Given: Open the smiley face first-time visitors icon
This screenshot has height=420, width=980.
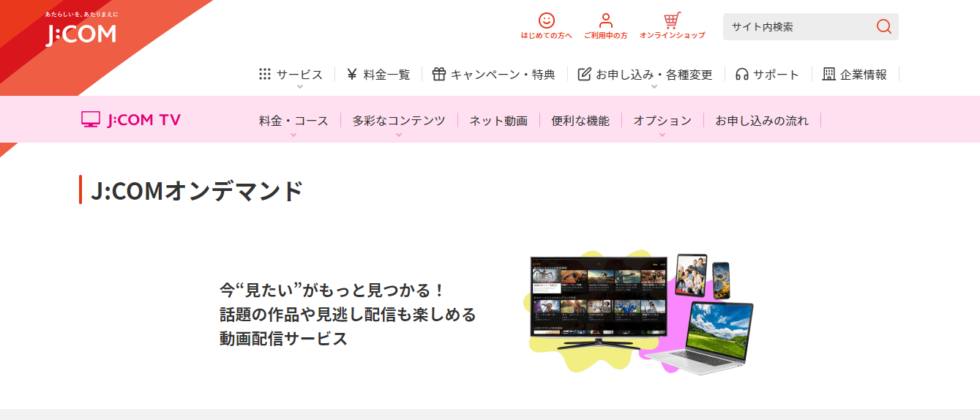Looking at the screenshot, I should (x=546, y=20).
